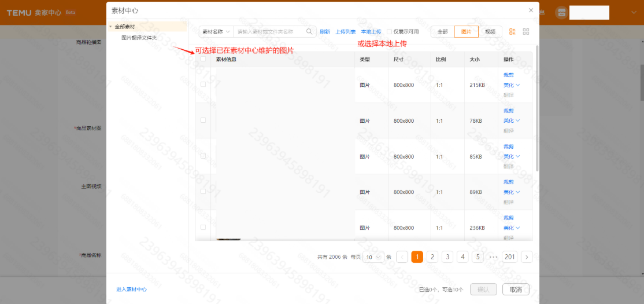Enable the 仅展示可用 checkbox

click(x=390, y=32)
